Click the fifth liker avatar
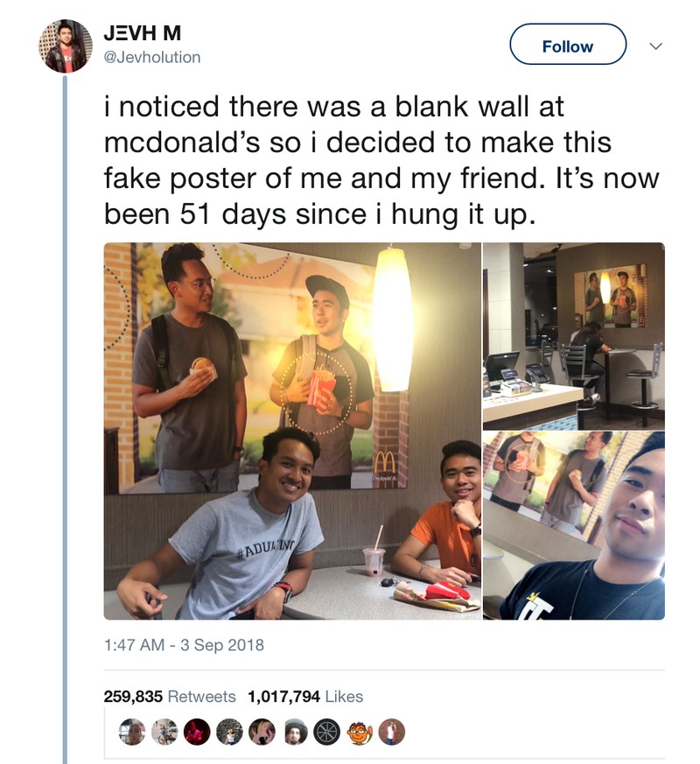700x764 pixels. pos(262,732)
